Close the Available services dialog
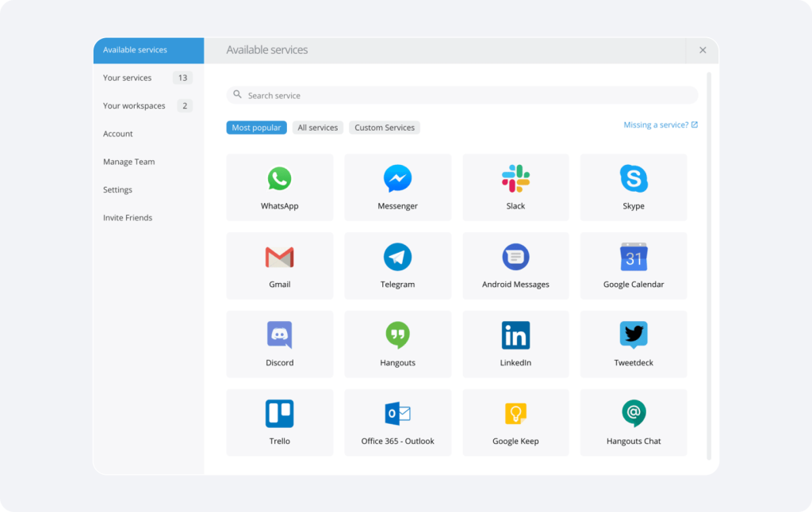The image size is (812, 512). pyautogui.click(x=703, y=50)
